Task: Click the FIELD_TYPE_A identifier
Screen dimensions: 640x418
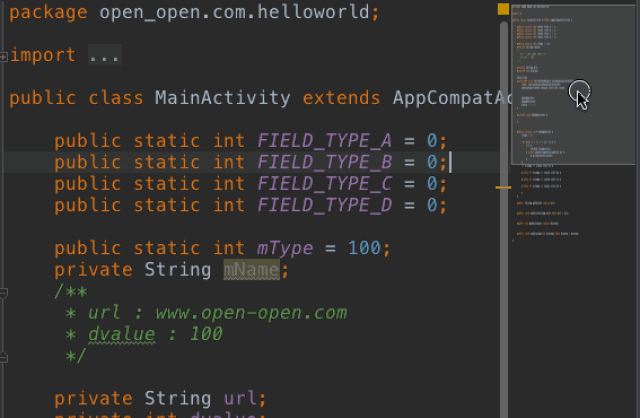Action: pyautogui.click(x=324, y=141)
